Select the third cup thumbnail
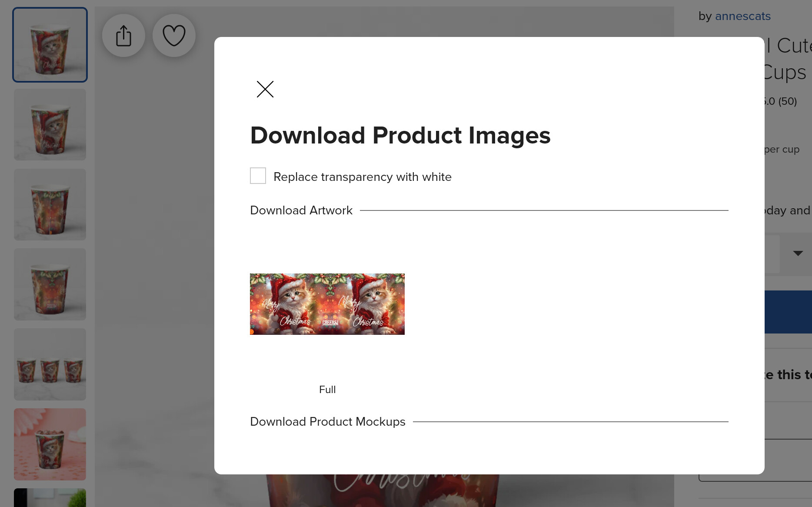The image size is (812, 507). point(50,204)
